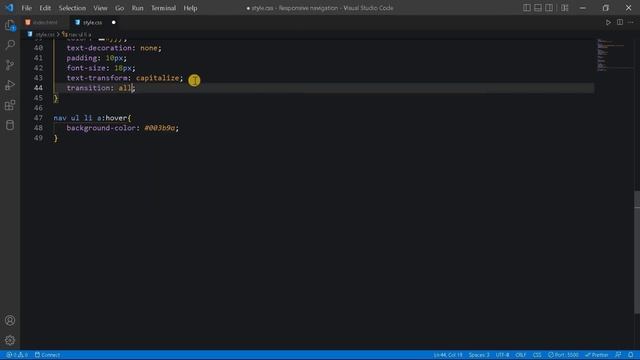Click the Prettier status bar item
The width and height of the screenshot is (640, 360).
[597, 355]
